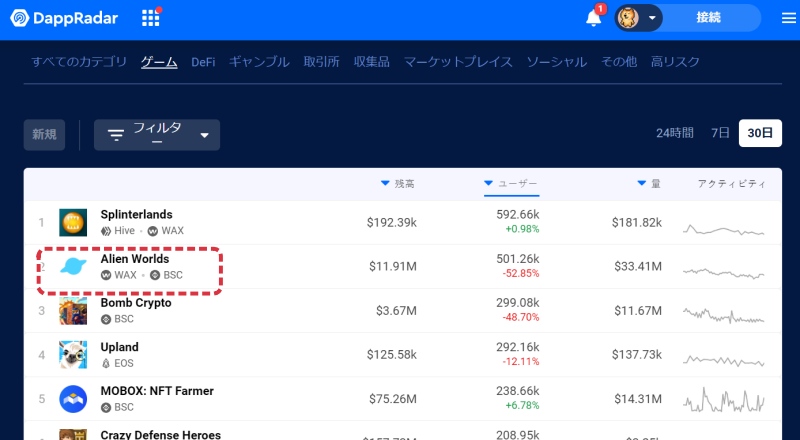Click the EOS chain icon under Upland
Image resolution: width=800 pixels, height=440 pixels.
pos(106,363)
